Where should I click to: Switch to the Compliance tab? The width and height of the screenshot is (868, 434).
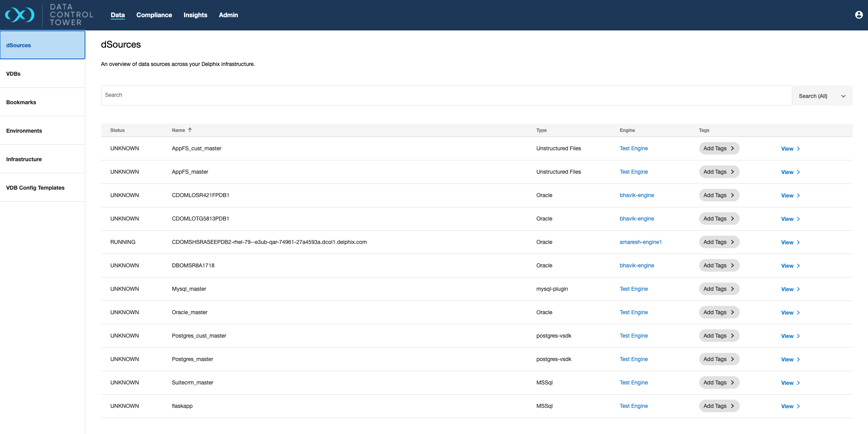tap(154, 15)
